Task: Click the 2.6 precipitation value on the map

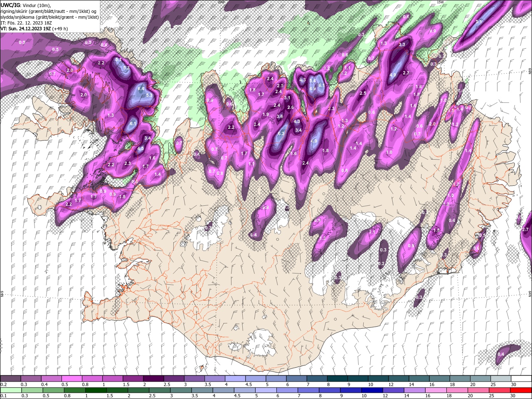Action: click(x=291, y=108)
